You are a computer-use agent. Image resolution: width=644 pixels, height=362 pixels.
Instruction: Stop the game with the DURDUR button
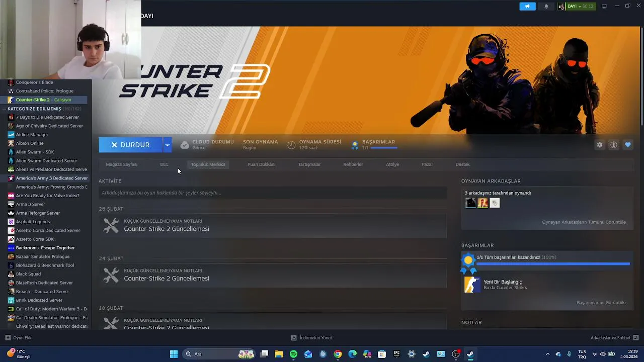130,145
